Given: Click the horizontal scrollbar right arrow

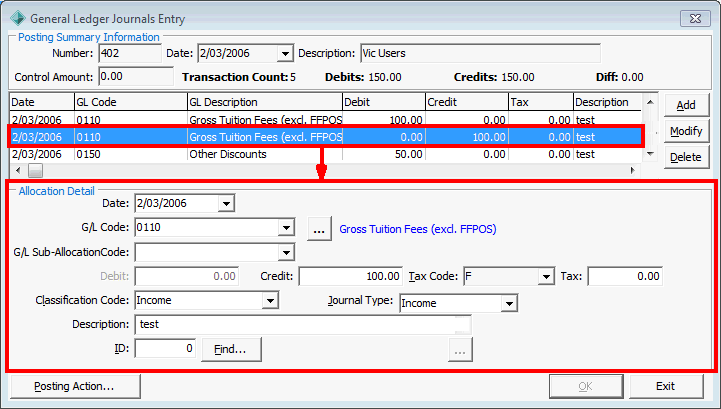Looking at the screenshot, I should click(633, 171).
